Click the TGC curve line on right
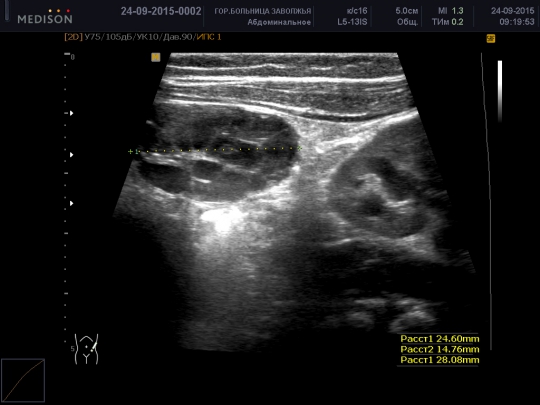 coord(487,201)
